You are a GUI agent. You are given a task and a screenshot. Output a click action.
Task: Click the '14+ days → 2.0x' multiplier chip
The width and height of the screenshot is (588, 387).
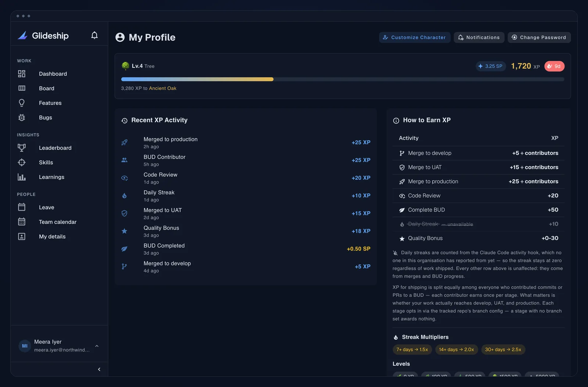coord(456,349)
